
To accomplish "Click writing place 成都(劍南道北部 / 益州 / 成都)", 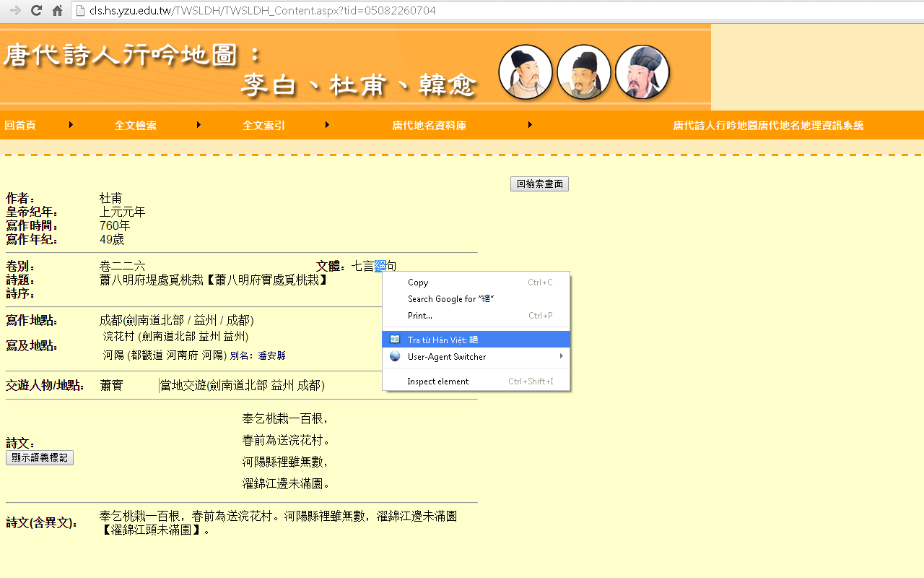I will 177,320.
